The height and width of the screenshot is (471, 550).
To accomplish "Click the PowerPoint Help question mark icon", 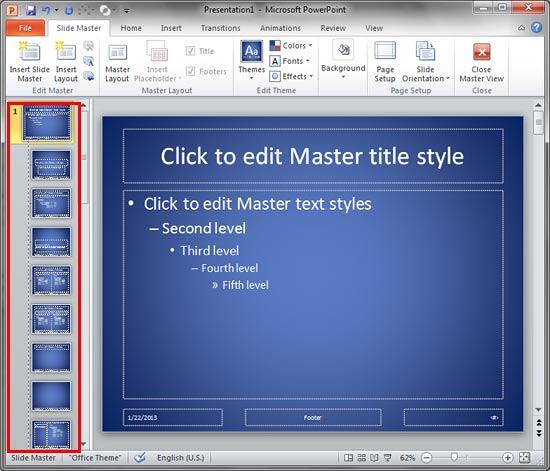I will coord(537,27).
